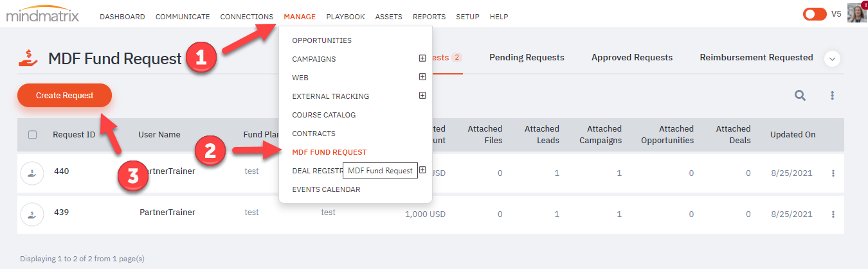868x269 pixels.
Task: Select Events Calendar menu entry
Action: 326,189
